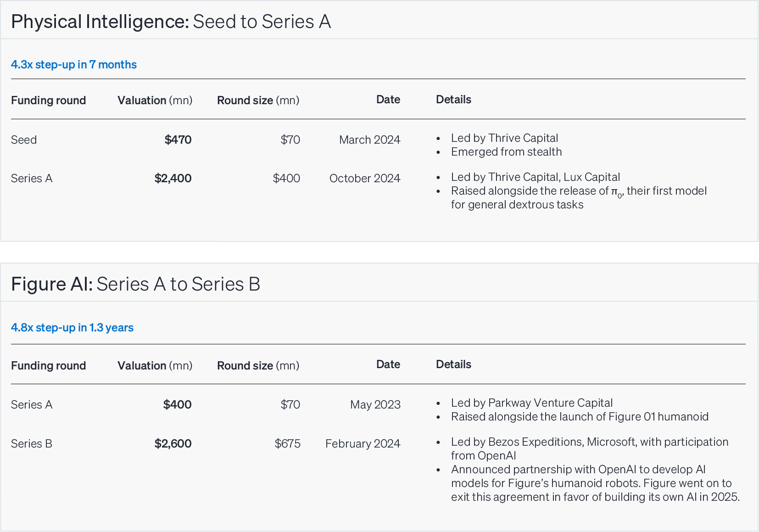Click the Details header in the Figure AI table
759x532 pixels.
point(453,364)
